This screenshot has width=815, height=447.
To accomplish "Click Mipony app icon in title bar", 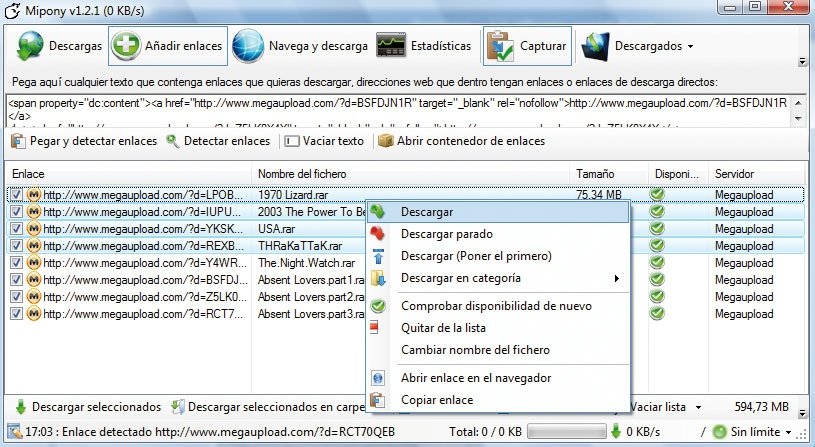I will point(12,10).
